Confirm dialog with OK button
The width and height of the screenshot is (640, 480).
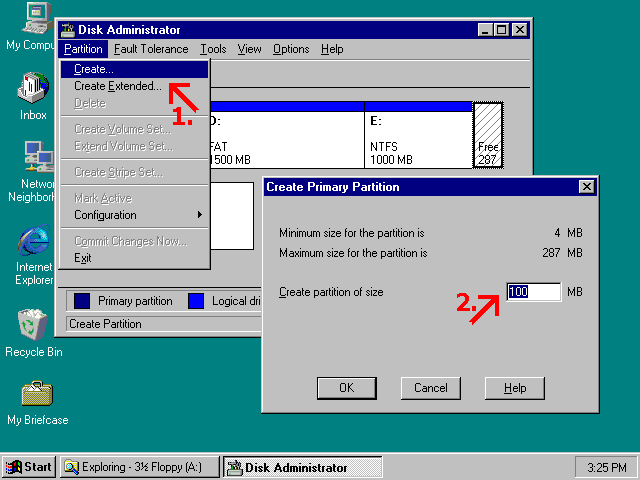347,388
